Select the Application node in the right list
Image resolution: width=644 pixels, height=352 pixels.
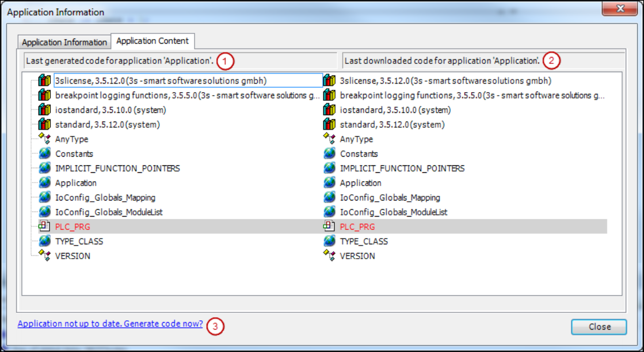[360, 183]
